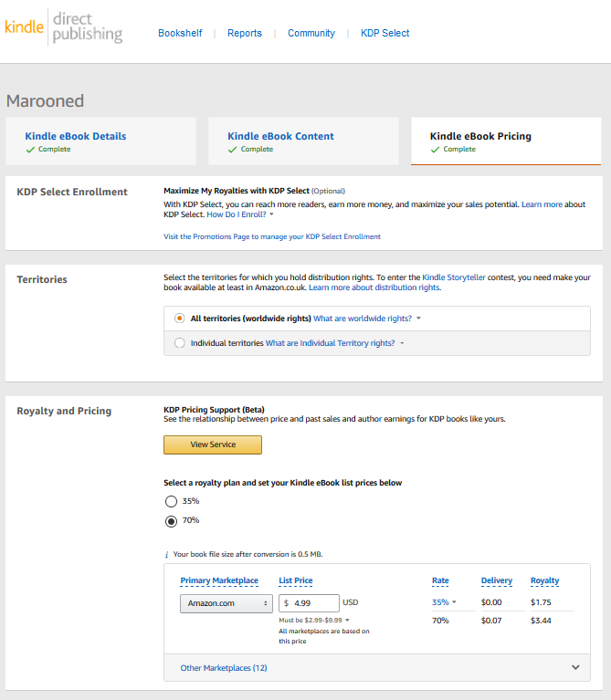
Task: Select the 35% royalty plan option
Action: pos(171,501)
